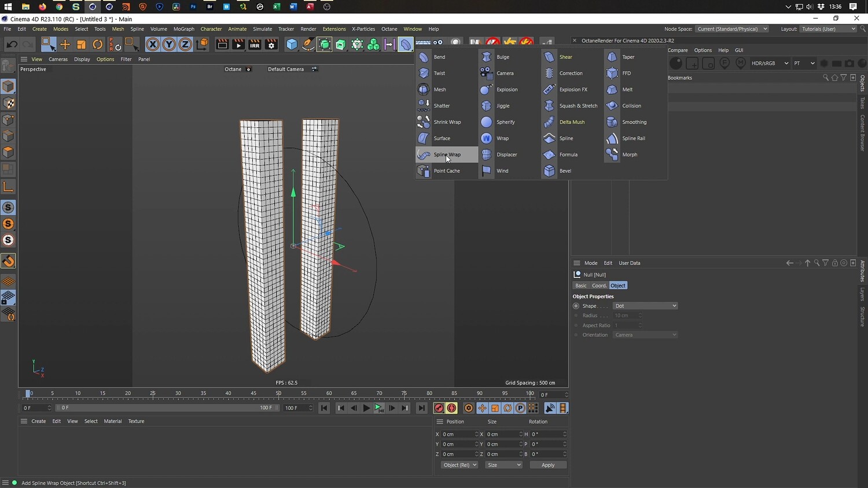
Task: Switch to the Coord. tab
Action: (x=599, y=286)
